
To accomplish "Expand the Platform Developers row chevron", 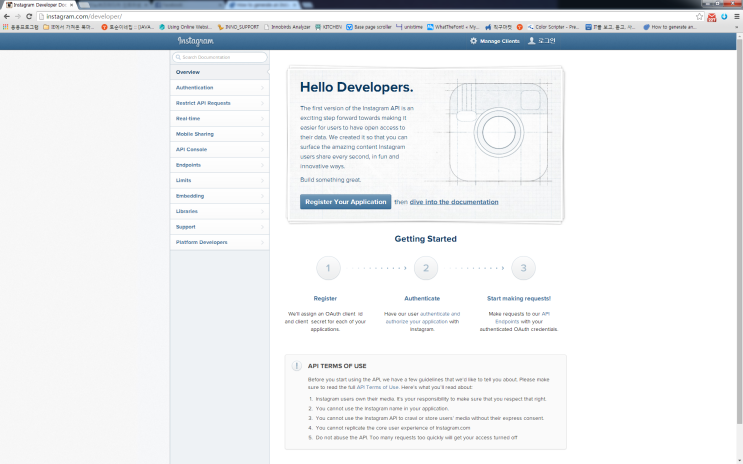I will (262, 242).
